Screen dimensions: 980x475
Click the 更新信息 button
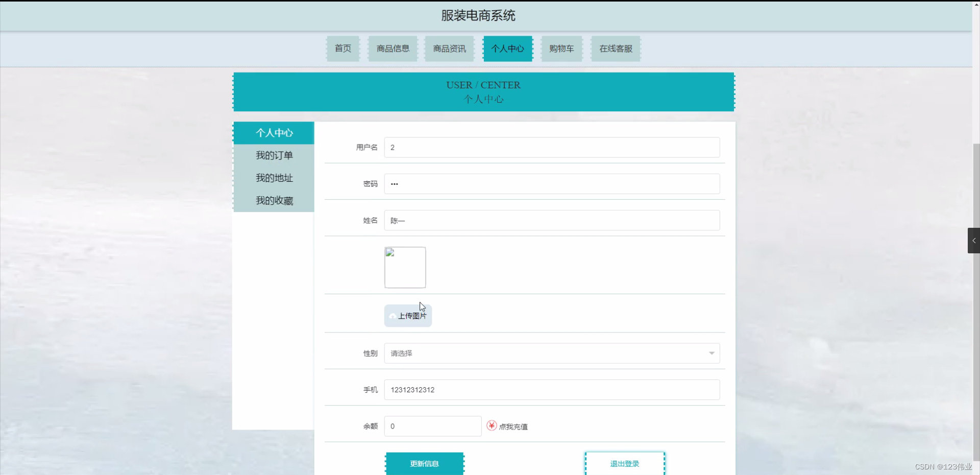[x=425, y=464]
